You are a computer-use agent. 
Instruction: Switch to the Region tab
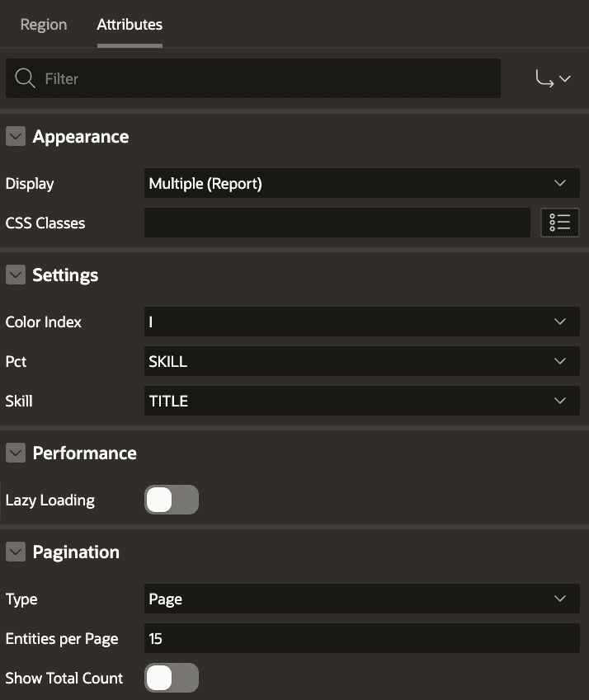tap(43, 24)
